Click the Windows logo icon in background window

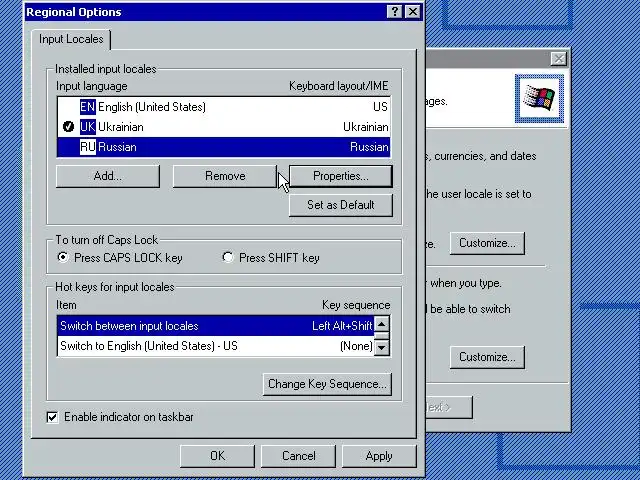[x=539, y=98]
